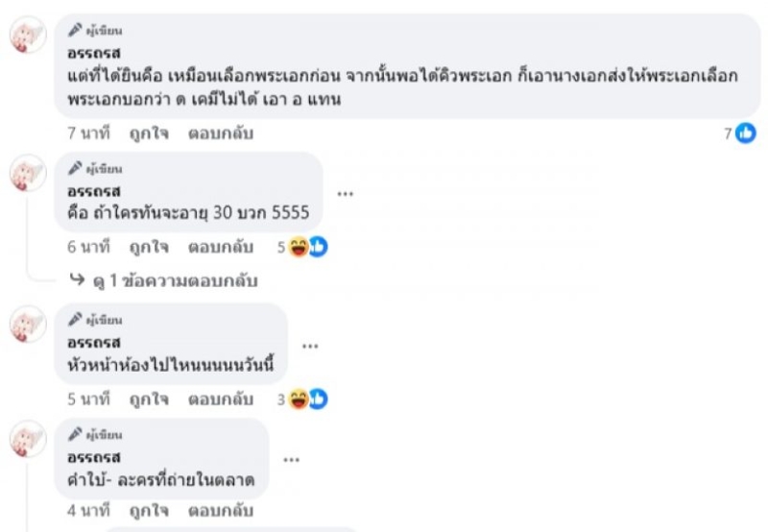Image resolution: width=768 pixels, height=532 pixels.
Task: Open three-dot menu on '30 บวก 5555' comment
Action: [346, 194]
